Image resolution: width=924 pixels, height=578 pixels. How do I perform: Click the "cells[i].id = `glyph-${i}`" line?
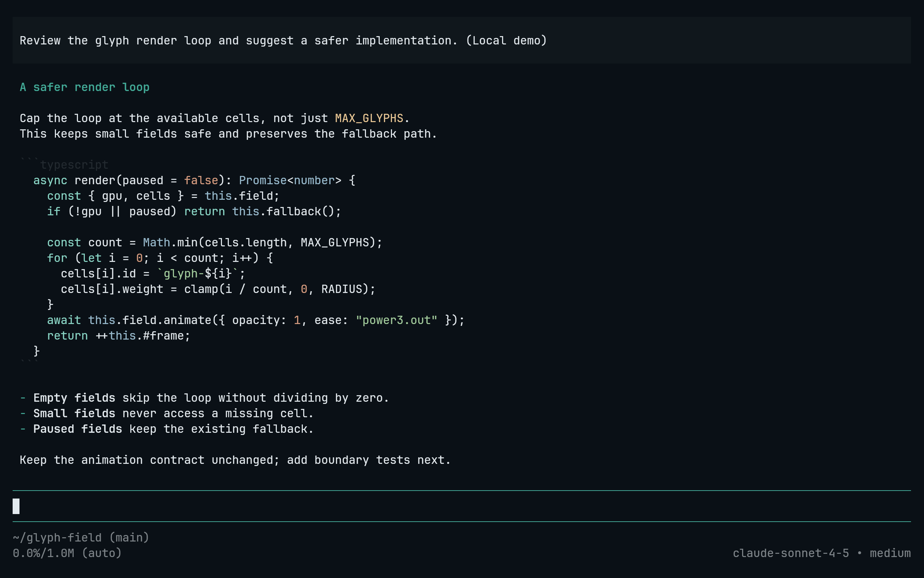(x=153, y=274)
